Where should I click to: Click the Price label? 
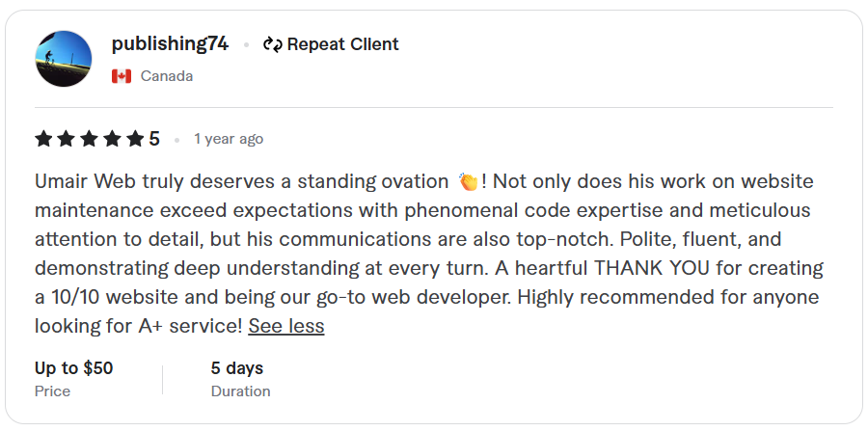pos(52,391)
